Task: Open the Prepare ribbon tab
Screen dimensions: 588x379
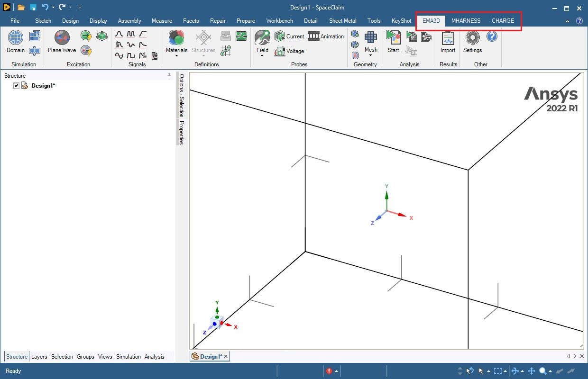Action: (x=246, y=21)
